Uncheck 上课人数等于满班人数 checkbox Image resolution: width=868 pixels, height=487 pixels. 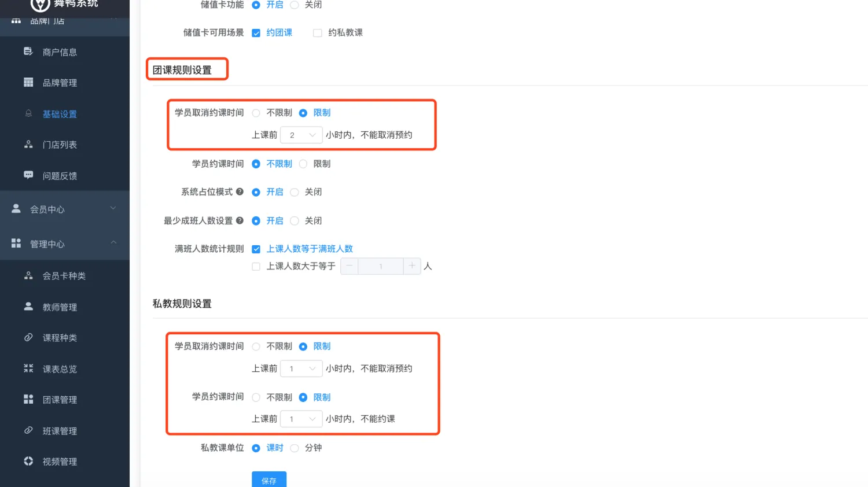pos(256,249)
